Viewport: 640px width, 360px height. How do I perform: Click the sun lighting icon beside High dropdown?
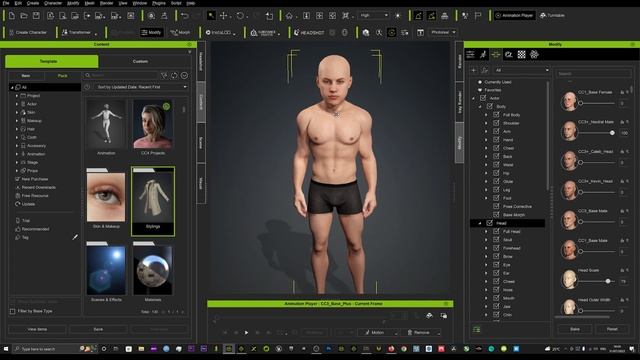pyautogui.click(x=398, y=16)
